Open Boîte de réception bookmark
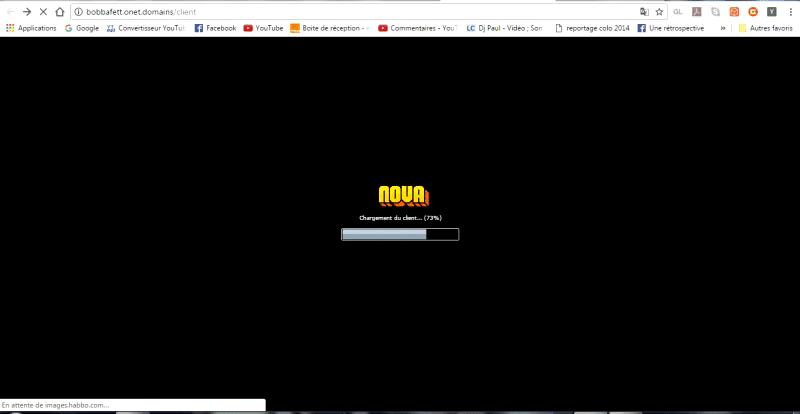Screen dimensions: 800x414 [x=331, y=29]
